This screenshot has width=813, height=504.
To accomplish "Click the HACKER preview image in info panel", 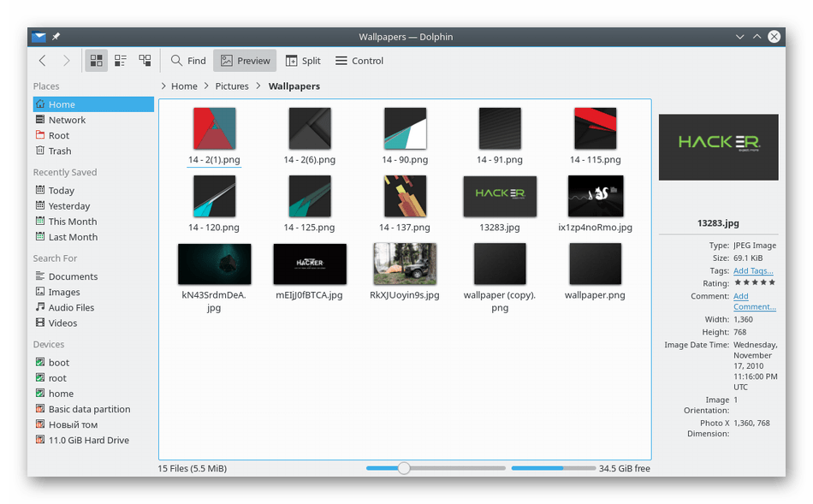I will pos(718,147).
